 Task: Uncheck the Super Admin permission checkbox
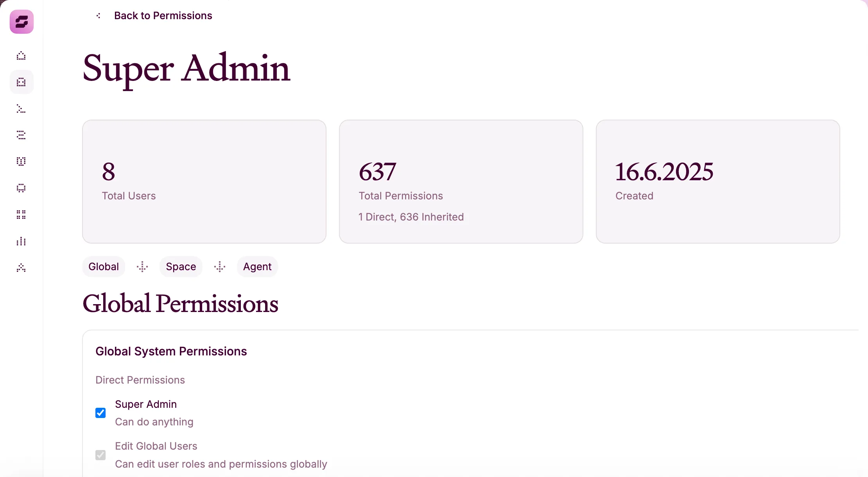(x=100, y=413)
